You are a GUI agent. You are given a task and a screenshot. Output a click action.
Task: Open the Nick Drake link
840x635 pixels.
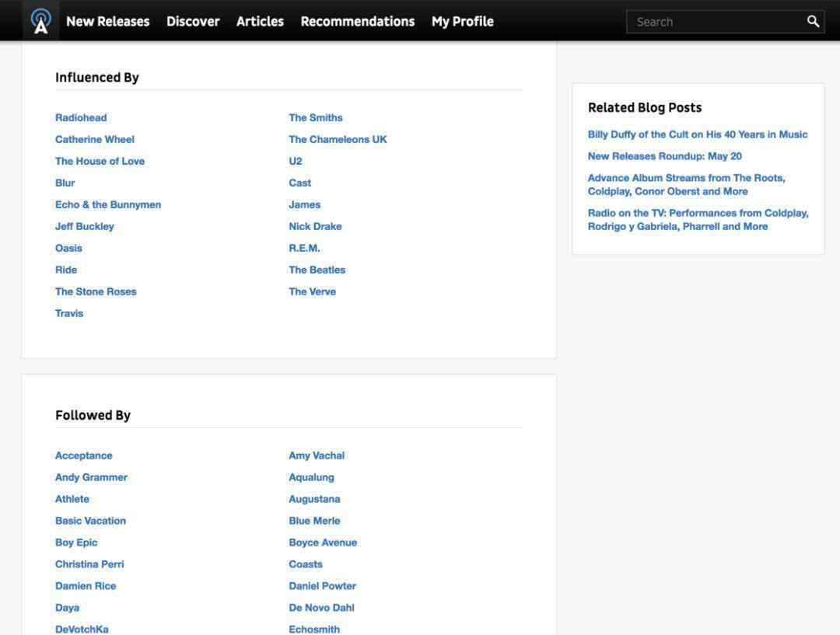tap(315, 226)
